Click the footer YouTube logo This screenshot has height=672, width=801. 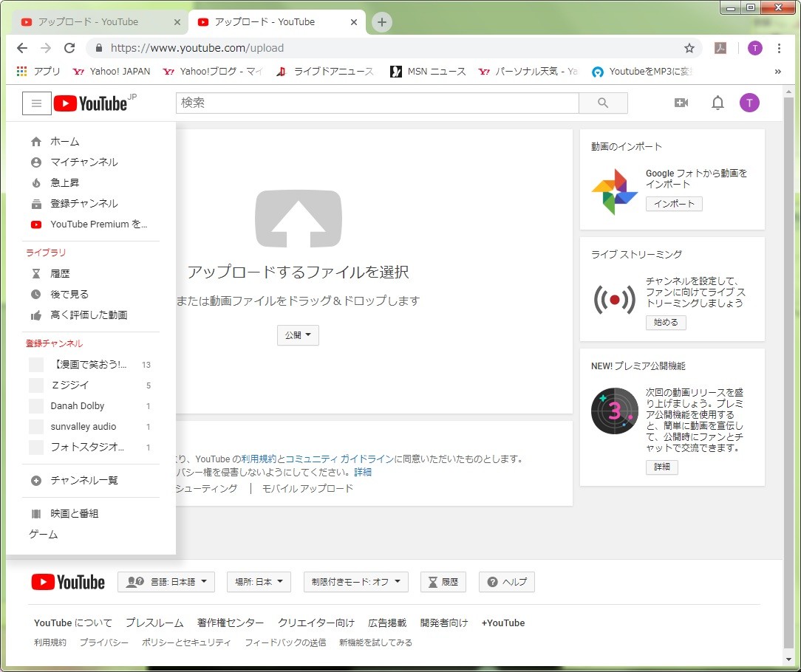(68, 582)
